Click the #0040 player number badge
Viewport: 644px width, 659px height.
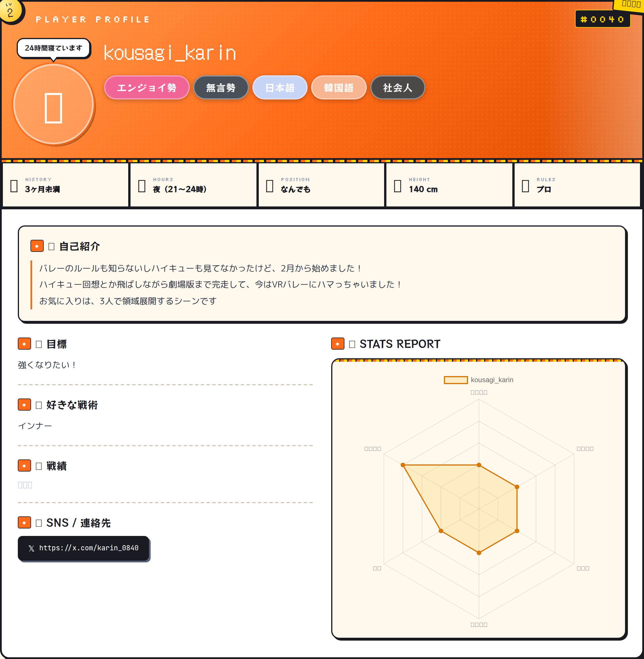[x=602, y=19]
